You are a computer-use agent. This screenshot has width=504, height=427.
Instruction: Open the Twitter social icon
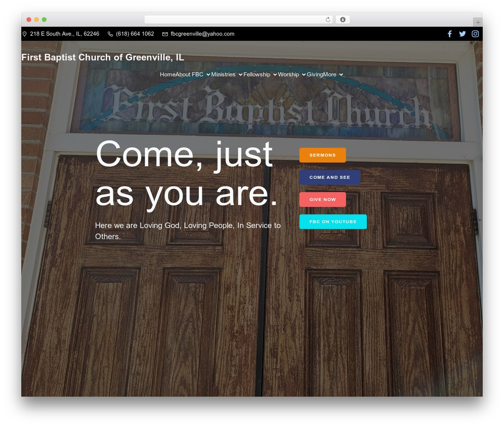462,34
